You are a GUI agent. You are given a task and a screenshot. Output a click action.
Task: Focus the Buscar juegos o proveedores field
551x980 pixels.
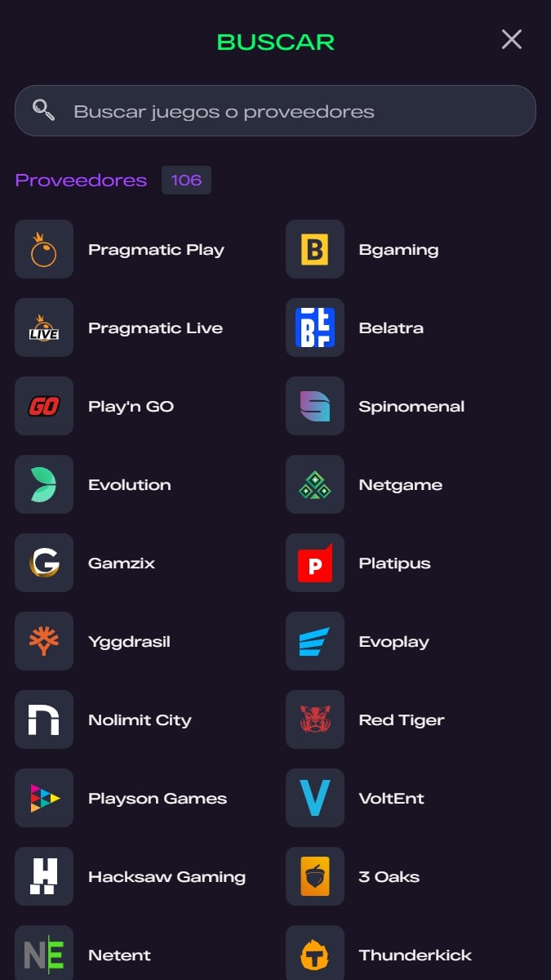pos(275,110)
